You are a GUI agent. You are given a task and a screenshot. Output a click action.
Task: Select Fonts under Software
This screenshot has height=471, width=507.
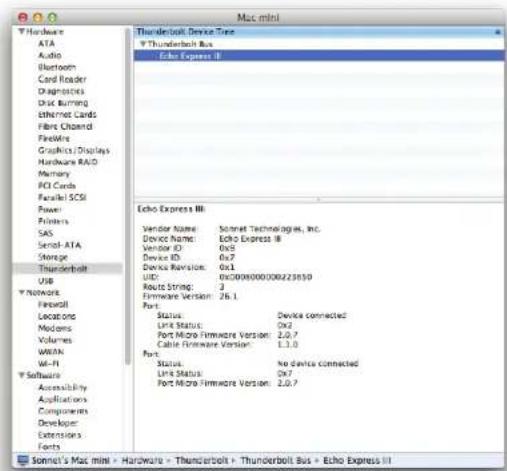pyautogui.click(x=49, y=446)
